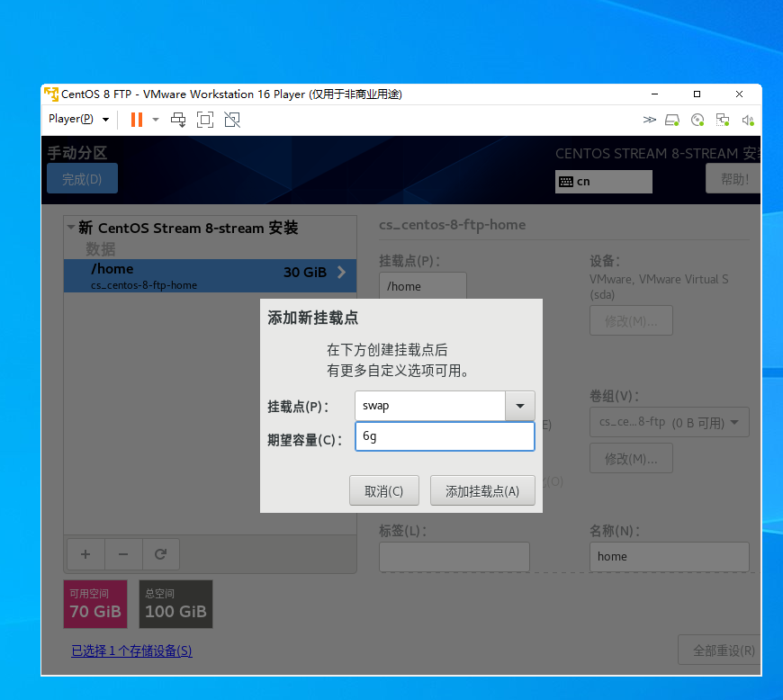Click the reload storage configuration icon

(161, 554)
